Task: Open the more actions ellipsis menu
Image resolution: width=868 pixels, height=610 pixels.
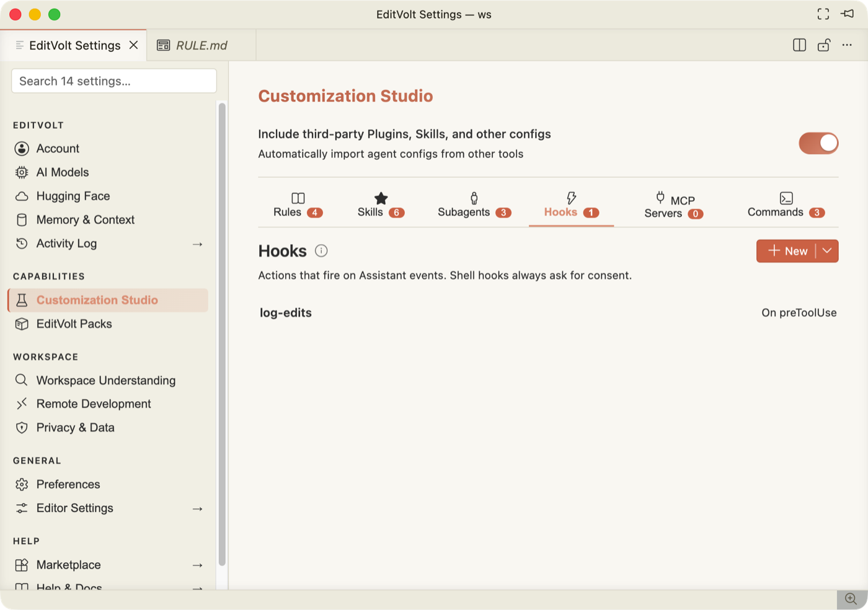Action: pyautogui.click(x=847, y=45)
